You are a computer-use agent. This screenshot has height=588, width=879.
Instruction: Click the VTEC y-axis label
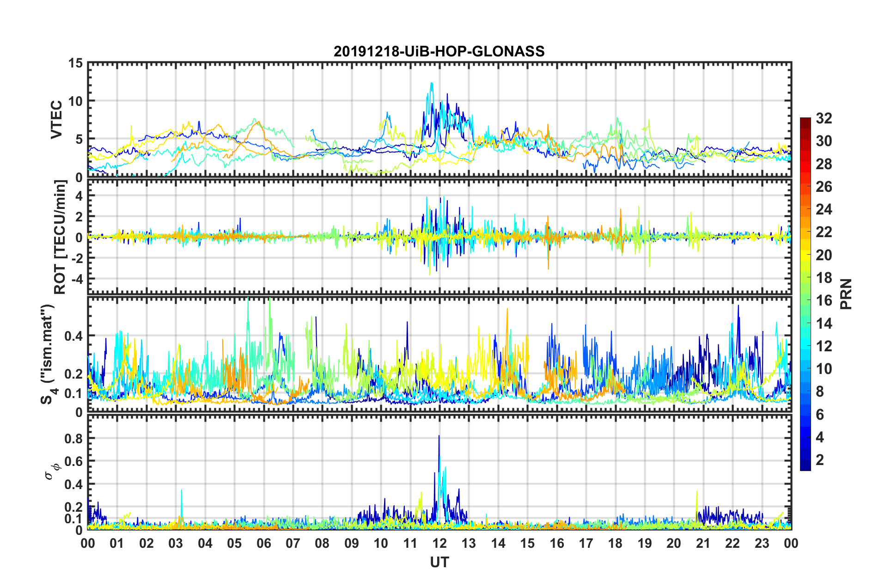pos(56,120)
